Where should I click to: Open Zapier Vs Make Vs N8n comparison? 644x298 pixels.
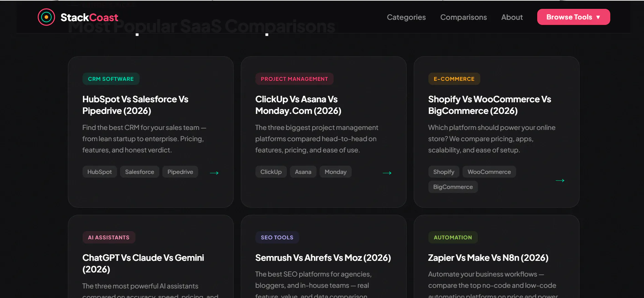[488, 258]
